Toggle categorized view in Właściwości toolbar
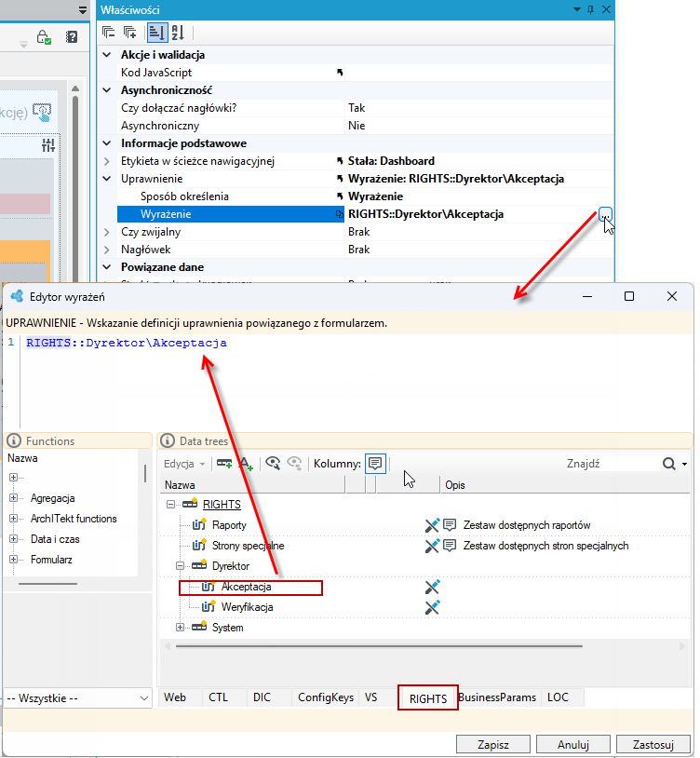Screen dimensions: 700x758 click(157, 33)
